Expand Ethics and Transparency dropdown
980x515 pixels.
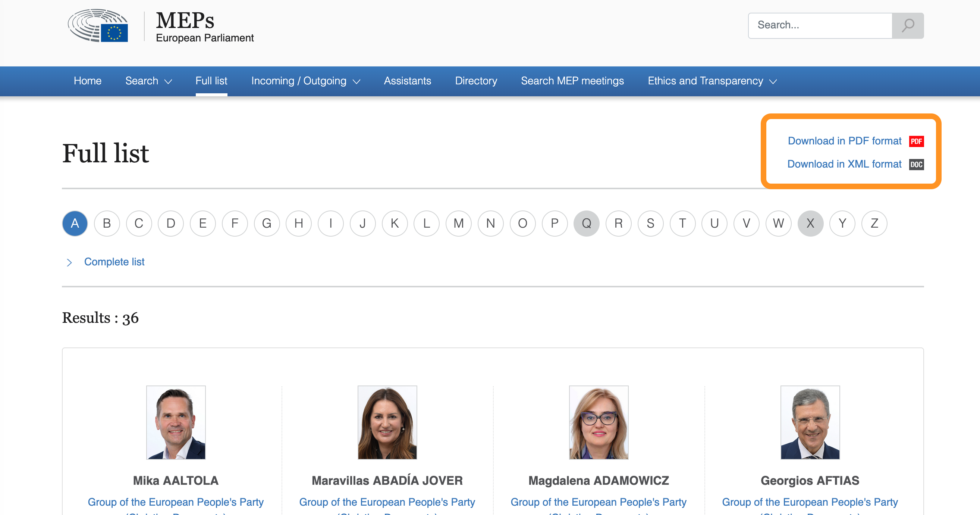(712, 81)
